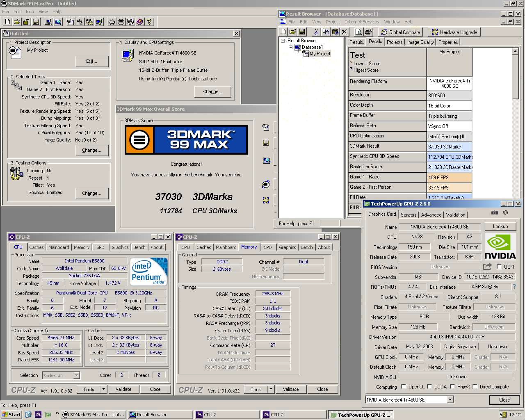525x420 pixels.
Task: Toggle the OpenCL checkbox in GPU-Z
Action: point(404,387)
